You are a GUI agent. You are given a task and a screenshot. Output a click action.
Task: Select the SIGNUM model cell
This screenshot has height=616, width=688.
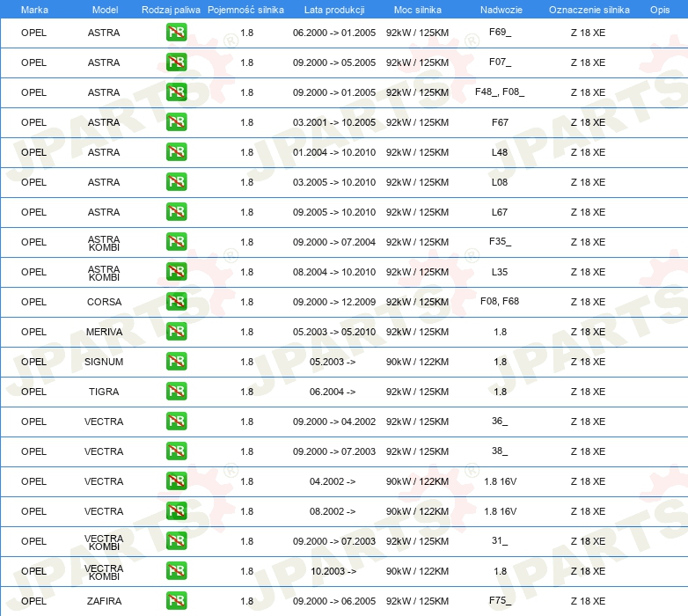(x=104, y=362)
